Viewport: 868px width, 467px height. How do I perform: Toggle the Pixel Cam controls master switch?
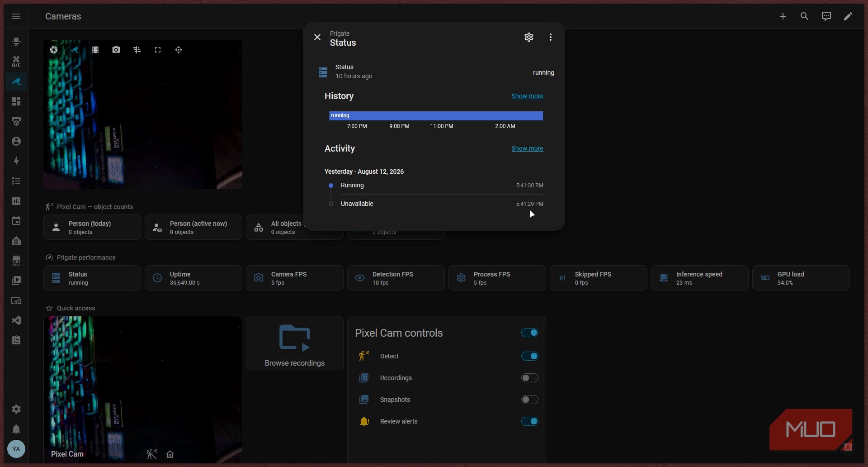coord(529,333)
